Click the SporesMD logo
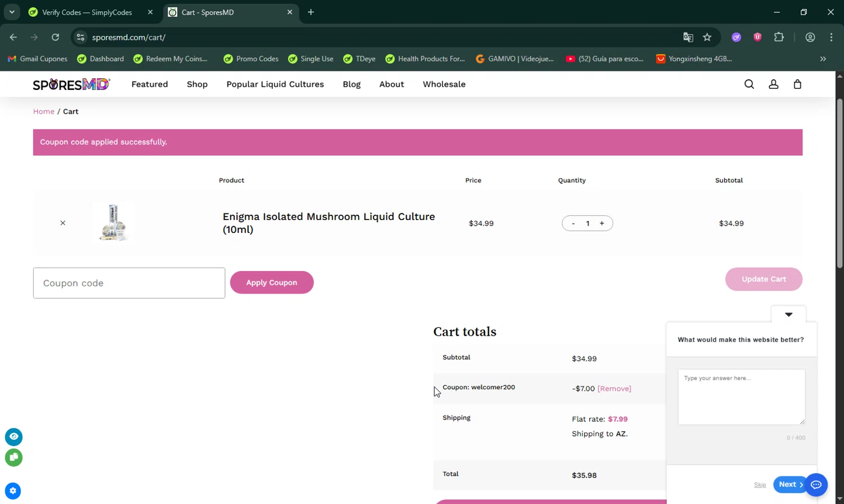 tap(71, 84)
